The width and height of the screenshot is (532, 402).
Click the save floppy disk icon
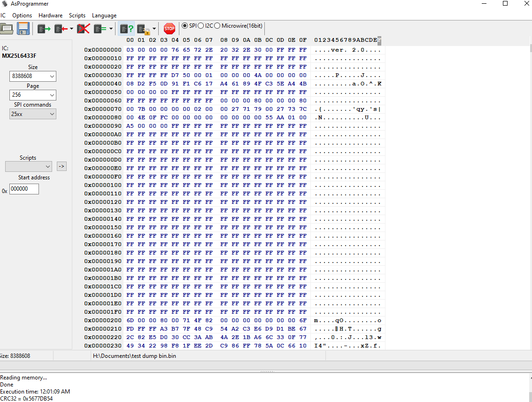click(23, 29)
